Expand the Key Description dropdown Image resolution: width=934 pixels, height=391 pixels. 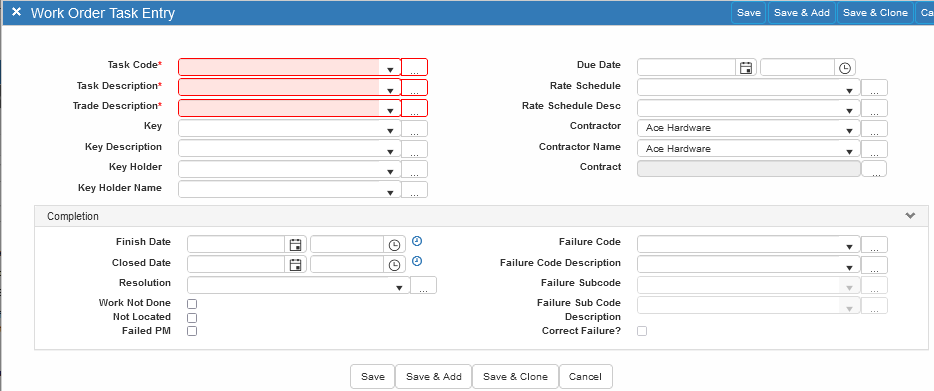coord(390,151)
